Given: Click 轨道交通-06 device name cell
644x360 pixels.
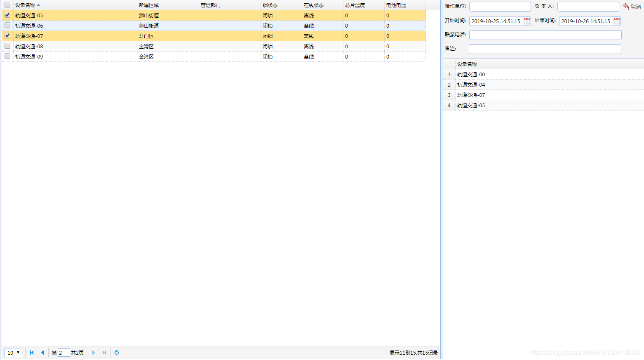Looking at the screenshot, I should [x=75, y=26].
